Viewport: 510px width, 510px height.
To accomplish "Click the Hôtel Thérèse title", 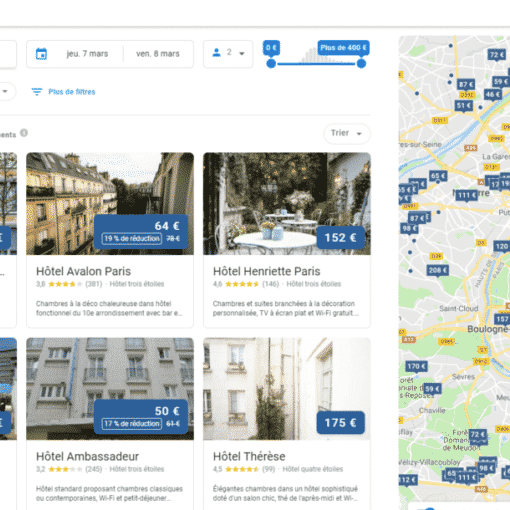I will (249, 456).
